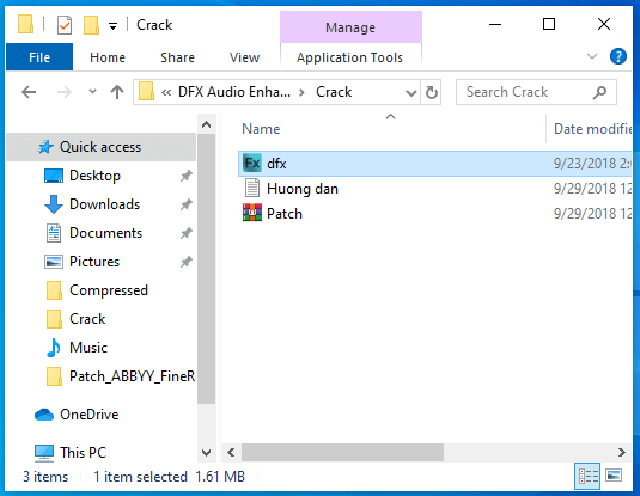Viewport: 640px width, 496px height.
Task: Click the folder icon in address bar
Action: [146, 91]
